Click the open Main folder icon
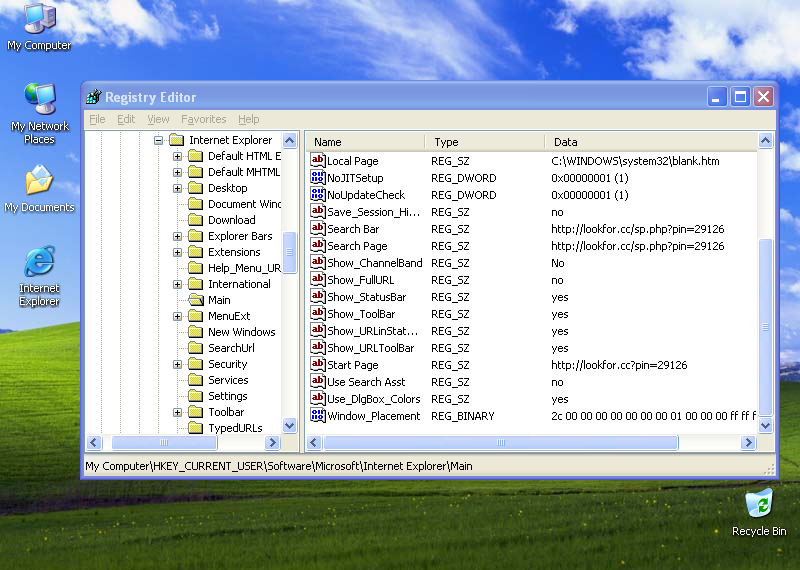Screen dimensions: 800x570 [x=195, y=300]
